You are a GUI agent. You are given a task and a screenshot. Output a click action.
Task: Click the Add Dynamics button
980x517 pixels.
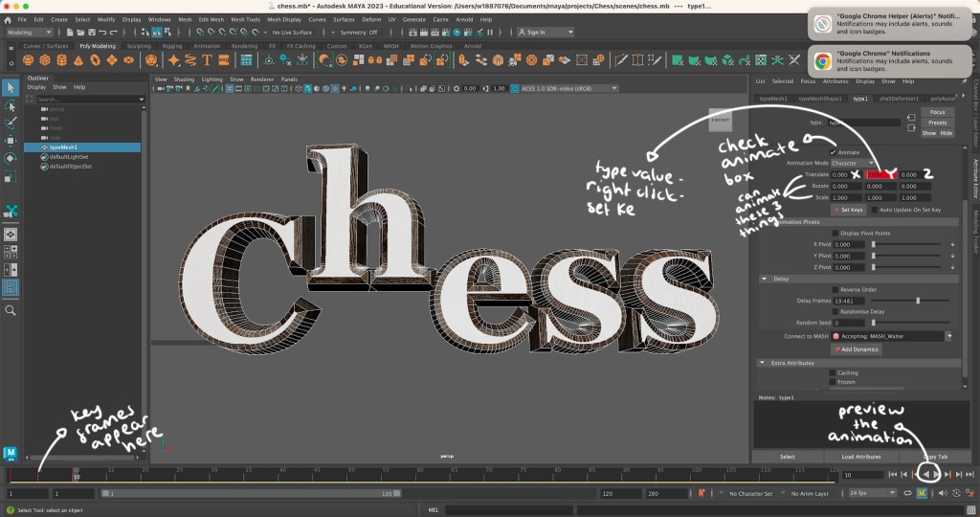click(856, 349)
